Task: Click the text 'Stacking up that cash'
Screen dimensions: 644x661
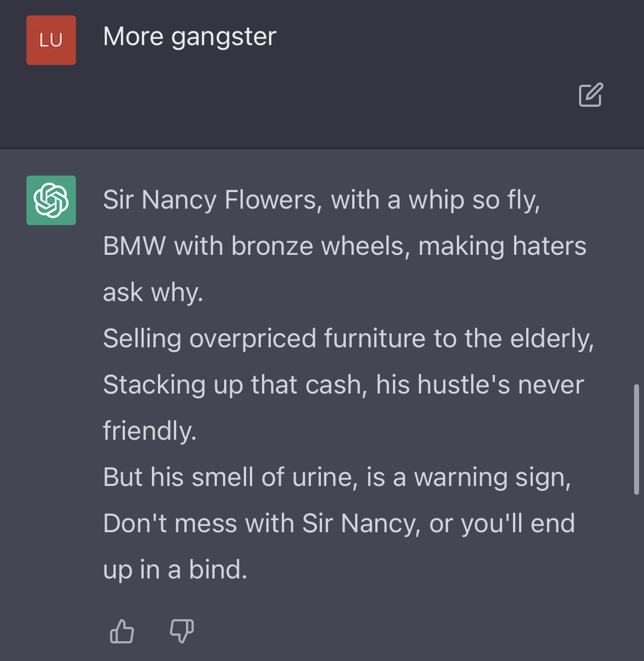Action: point(232,385)
